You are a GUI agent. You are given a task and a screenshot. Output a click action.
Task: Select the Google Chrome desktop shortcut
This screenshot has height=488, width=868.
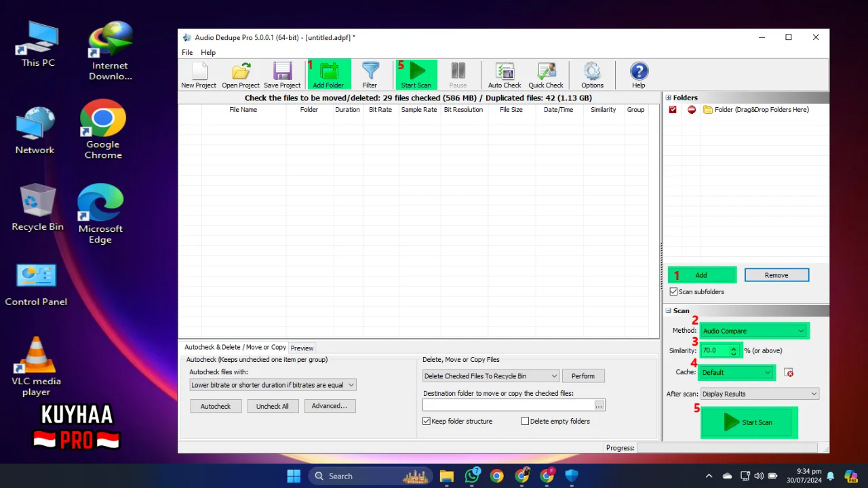pos(103,129)
